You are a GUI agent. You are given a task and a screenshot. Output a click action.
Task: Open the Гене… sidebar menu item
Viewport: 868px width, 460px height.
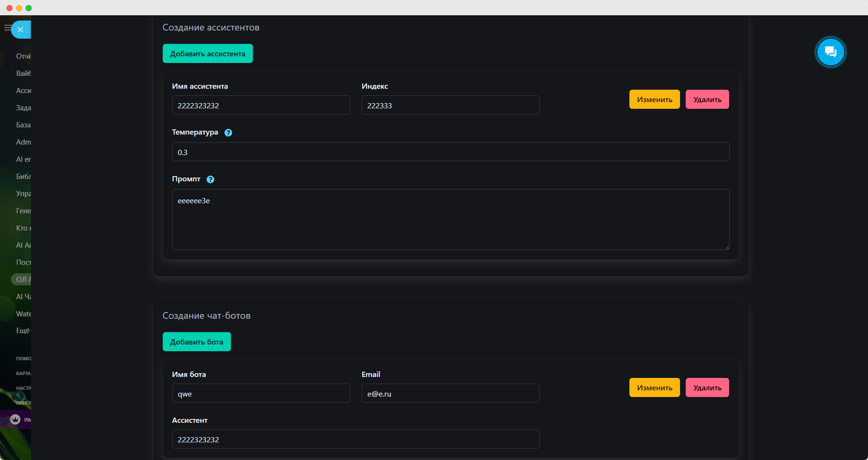[23, 211]
